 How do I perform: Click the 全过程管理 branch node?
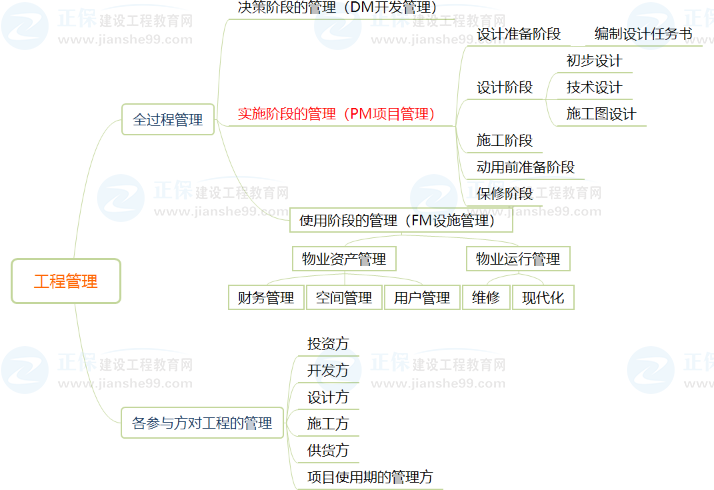pos(167,120)
